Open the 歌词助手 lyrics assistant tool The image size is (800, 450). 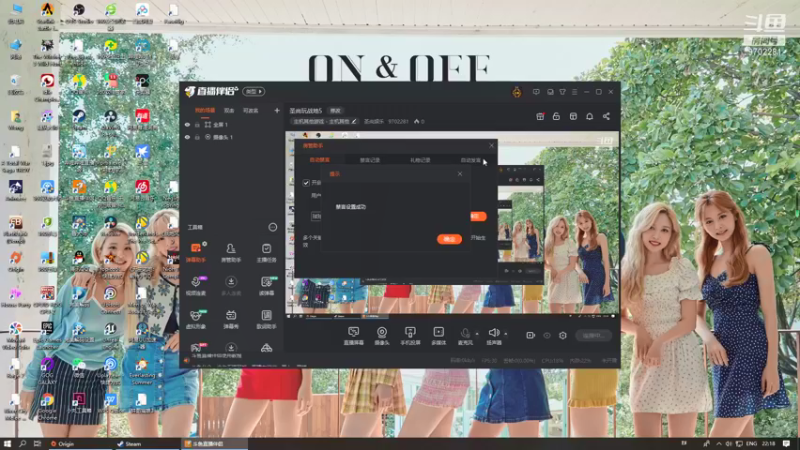(266, 319)
